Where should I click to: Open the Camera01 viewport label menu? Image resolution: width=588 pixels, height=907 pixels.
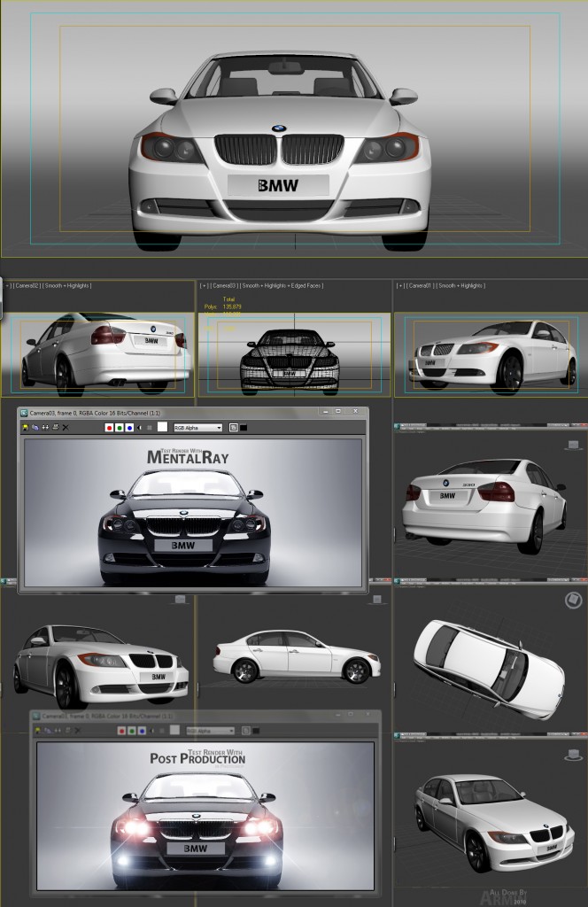[421, 286]
